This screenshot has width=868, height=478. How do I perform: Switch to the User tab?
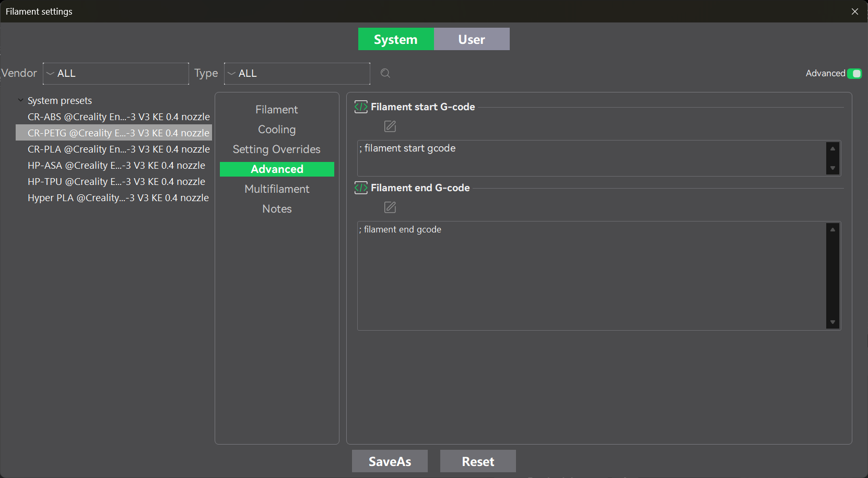[472, 39]
